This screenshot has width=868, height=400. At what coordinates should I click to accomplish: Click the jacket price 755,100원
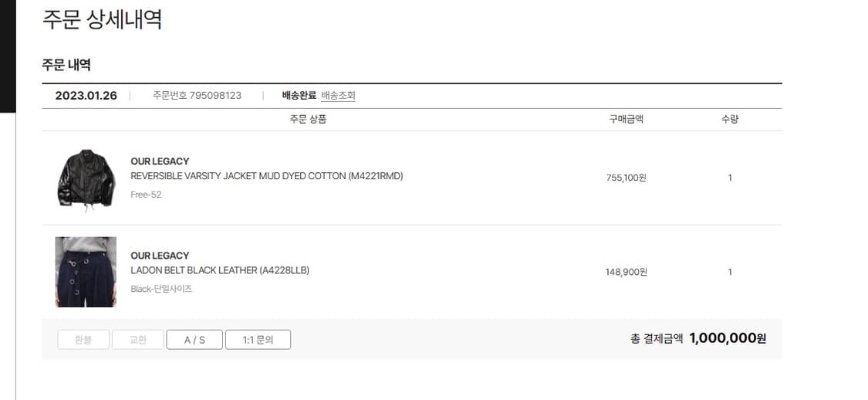626,178
